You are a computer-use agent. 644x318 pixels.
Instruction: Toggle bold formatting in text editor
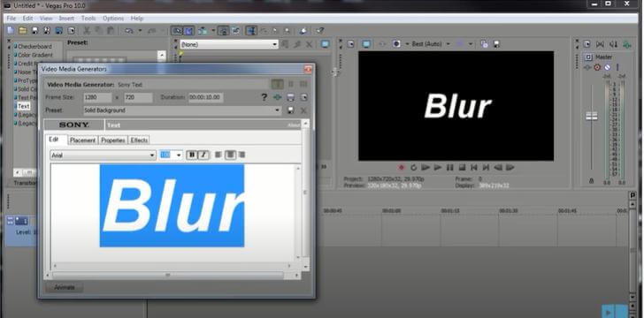192,155
